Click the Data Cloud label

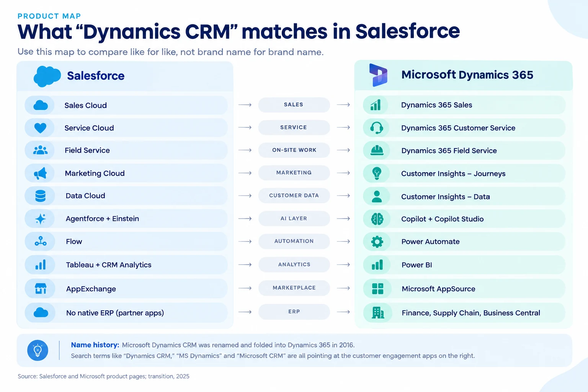85,196
